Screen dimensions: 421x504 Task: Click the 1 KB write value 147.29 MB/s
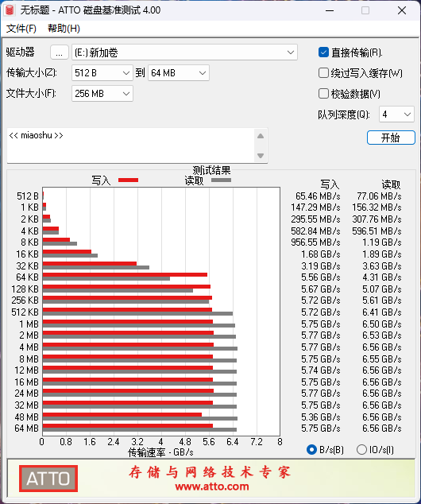[315, 207]
